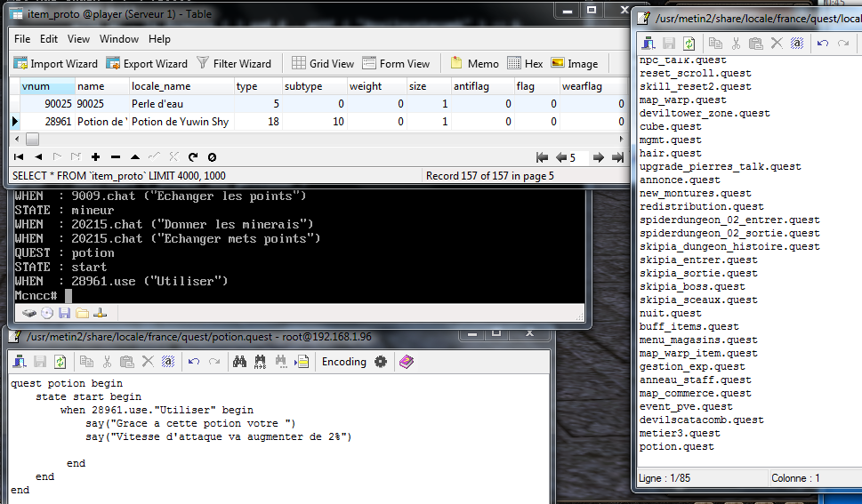Jump to last page of records
Viewport: 862px width, 504px height.
click(618, 157)
